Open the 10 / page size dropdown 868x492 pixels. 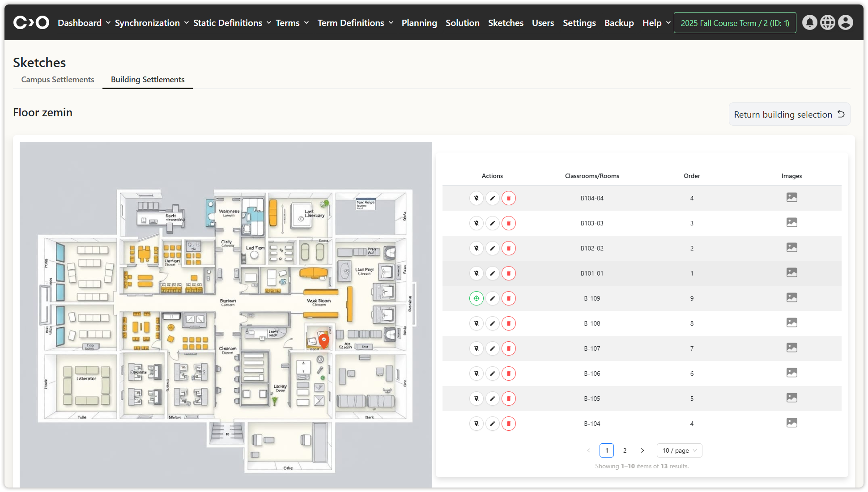pyautogui.click(x=679, y=450)
